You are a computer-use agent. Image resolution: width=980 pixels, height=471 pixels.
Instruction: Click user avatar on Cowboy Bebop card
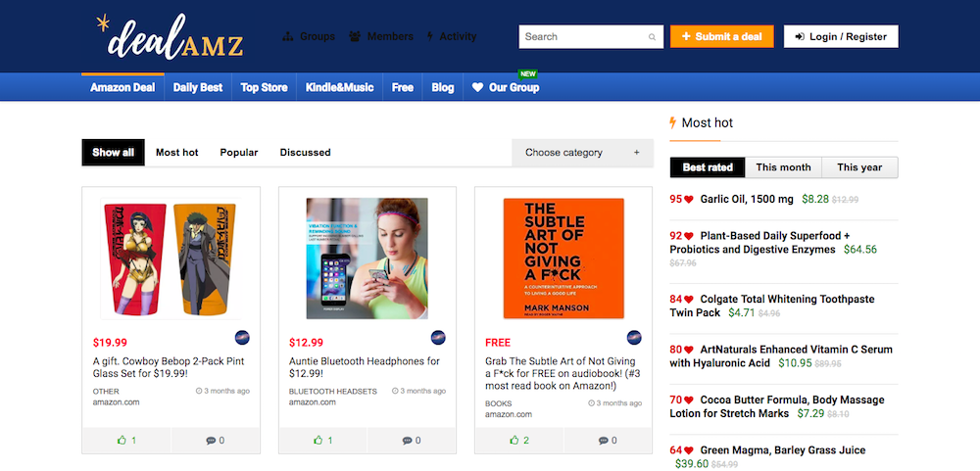242,338
